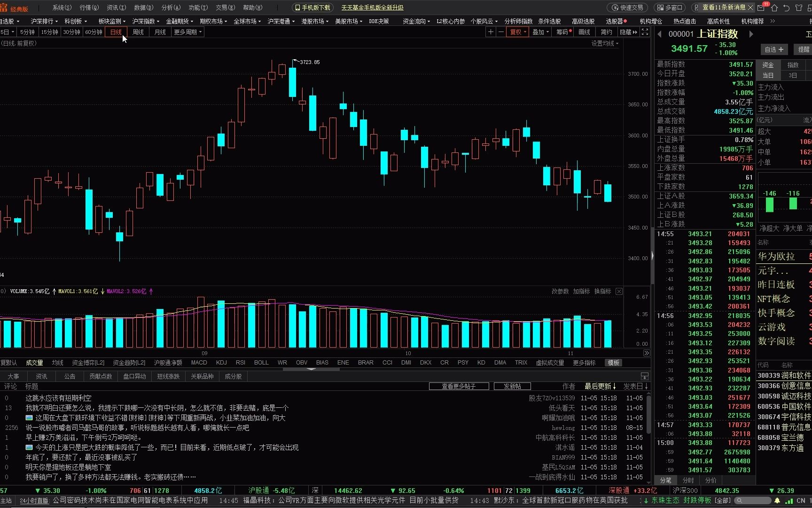Zoom in the chart with plus icon

click(x=491, y=32)
